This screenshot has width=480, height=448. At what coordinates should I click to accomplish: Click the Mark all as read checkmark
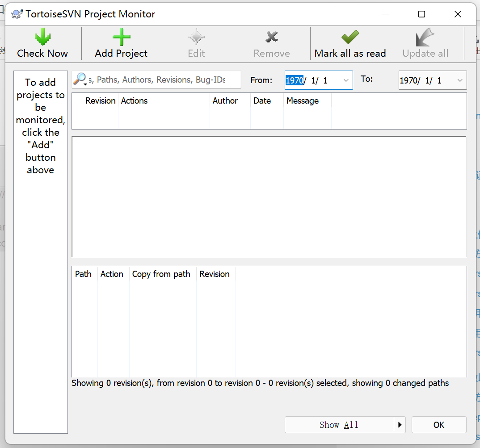350,37
